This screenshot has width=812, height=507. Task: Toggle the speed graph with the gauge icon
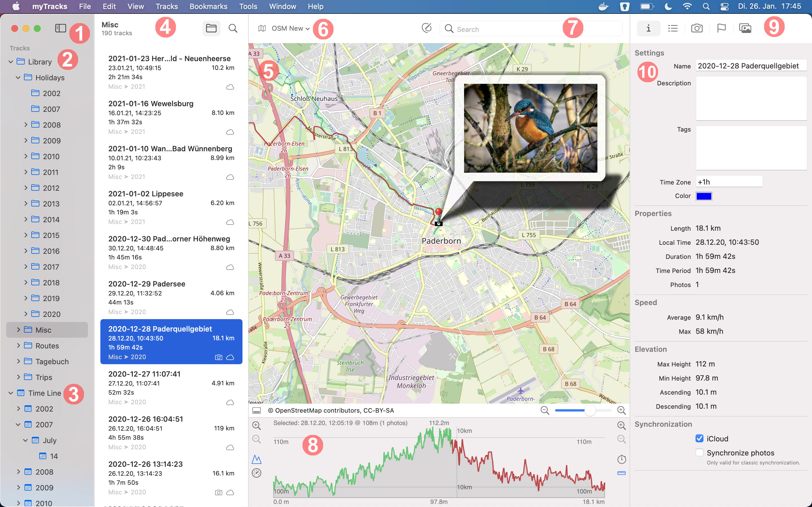point(257,473)
